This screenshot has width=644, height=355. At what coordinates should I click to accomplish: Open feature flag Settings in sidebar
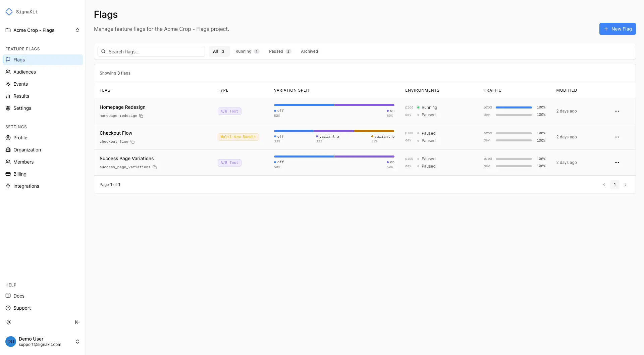[43, 108]
